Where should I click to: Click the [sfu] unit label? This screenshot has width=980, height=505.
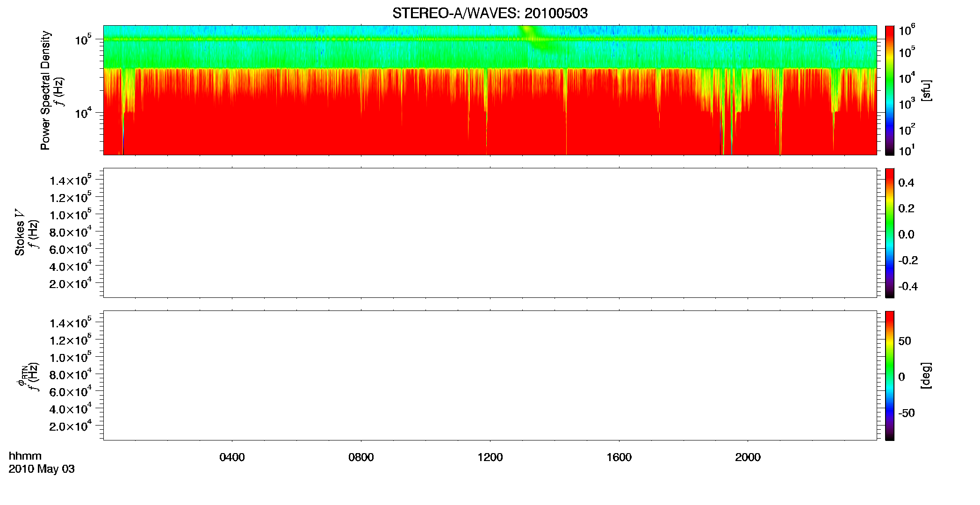(925, 90)
